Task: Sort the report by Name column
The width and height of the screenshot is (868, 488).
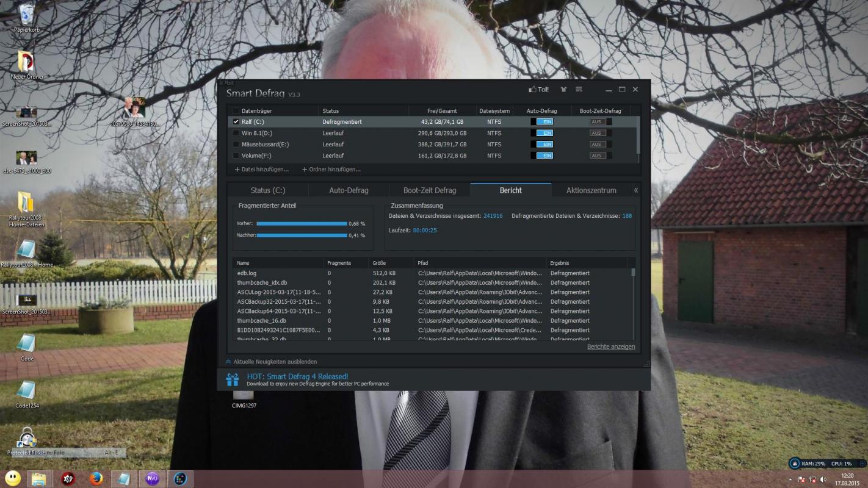Action: click(x=278, y=263)
